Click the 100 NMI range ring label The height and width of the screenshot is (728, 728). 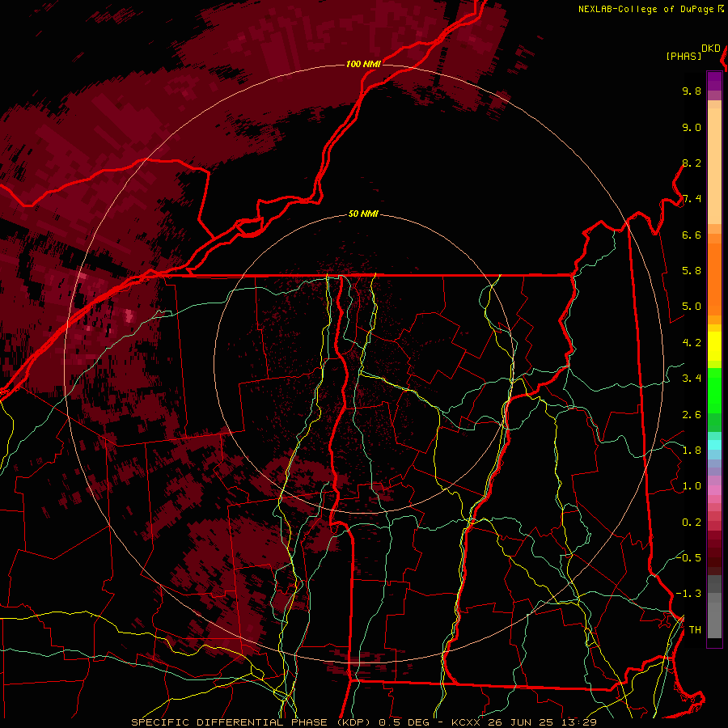click(x=363, y=64)
